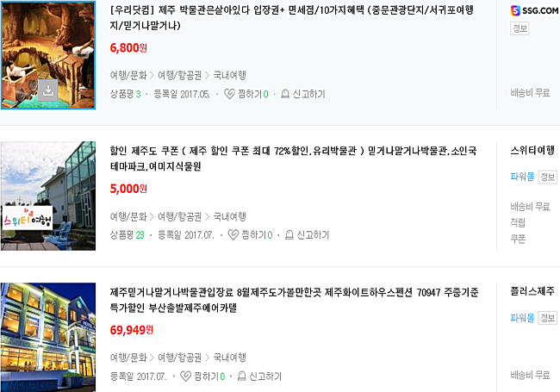Open the 제주믿거나말거나박물관입장료 product title
Viewport: 560px width, 392px height.
(x=294, y=300)
